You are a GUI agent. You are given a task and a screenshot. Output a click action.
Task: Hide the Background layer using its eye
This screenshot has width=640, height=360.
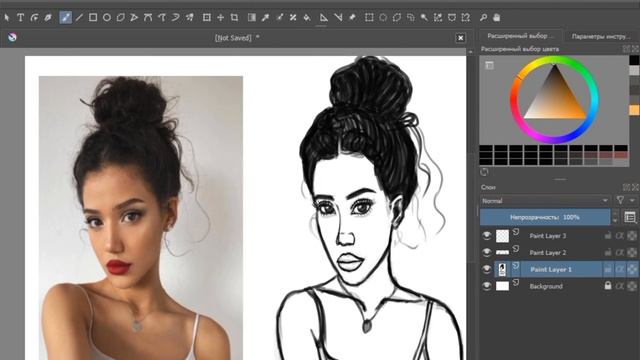coord(487,286)
